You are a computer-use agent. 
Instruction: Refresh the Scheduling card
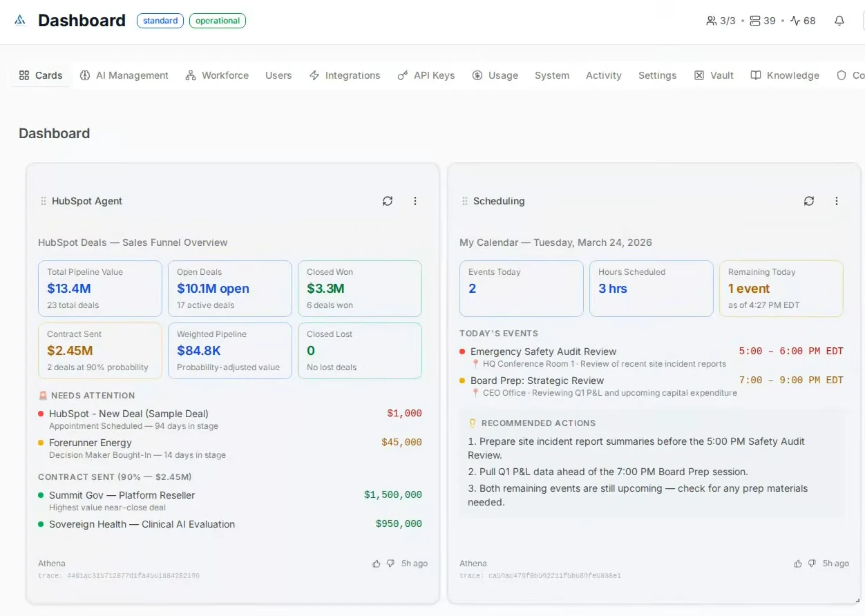[809, 201]
